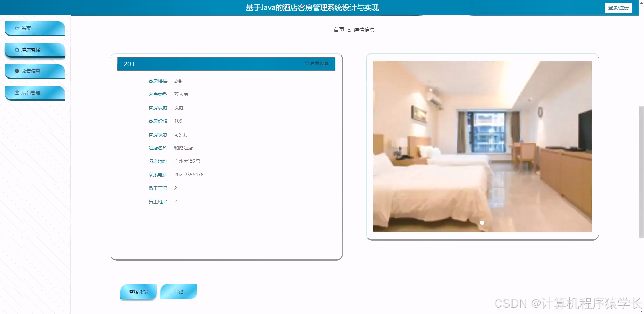Click the 员工姓名 label
Viewport: 644px width, 314px height.
coord(158,202)
